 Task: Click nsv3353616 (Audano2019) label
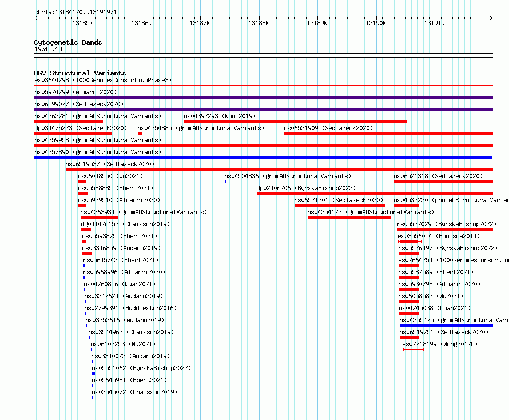pos(125,320)
